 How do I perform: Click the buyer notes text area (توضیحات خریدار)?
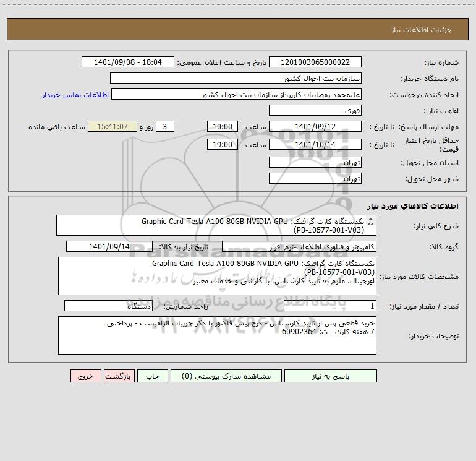[217, 335]
